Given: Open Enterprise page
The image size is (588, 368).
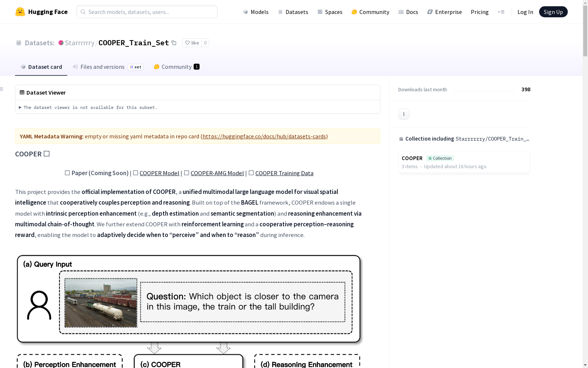Looking at the screenshot, I should pos(445,12).
